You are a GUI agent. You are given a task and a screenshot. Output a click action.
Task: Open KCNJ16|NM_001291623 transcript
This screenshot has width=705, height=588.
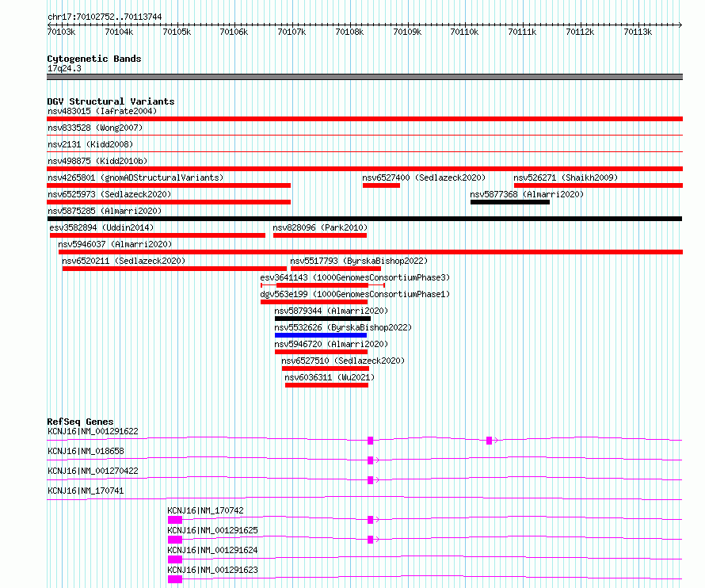click(x=212, y=570)
